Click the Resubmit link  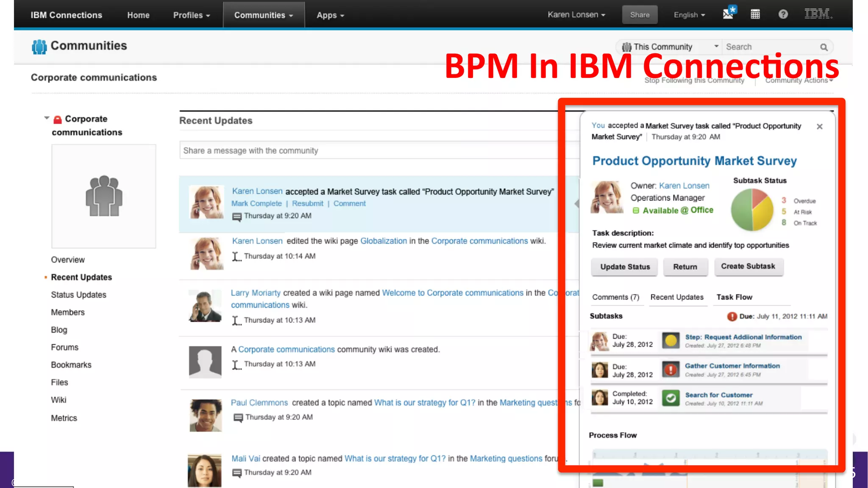(x=307, y=204)
